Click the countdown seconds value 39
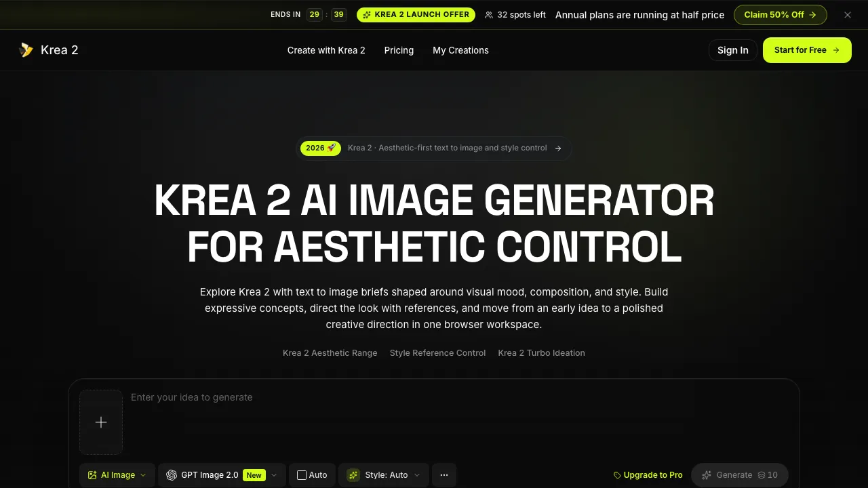 [x=339, y=15]
